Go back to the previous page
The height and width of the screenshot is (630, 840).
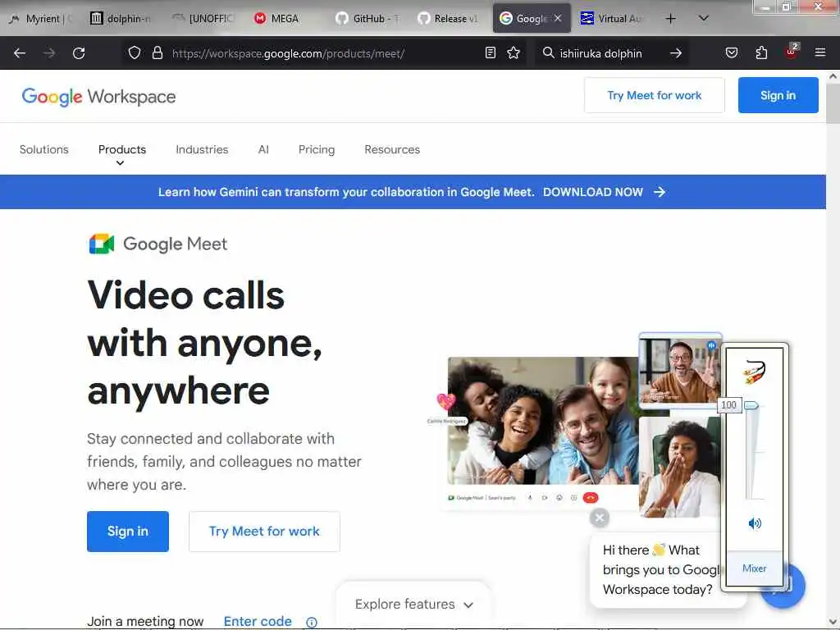[x=20, y=53]
